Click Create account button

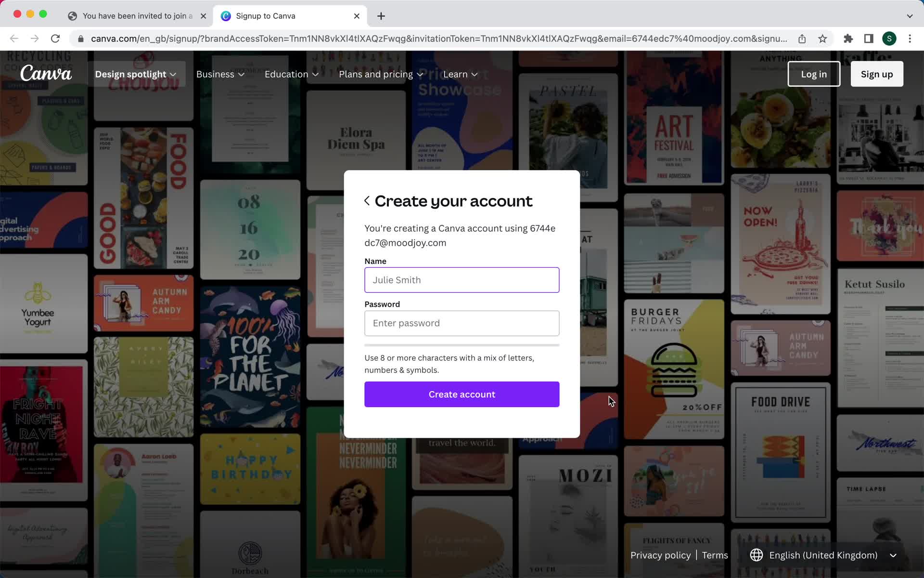click(x=462, y=394)
